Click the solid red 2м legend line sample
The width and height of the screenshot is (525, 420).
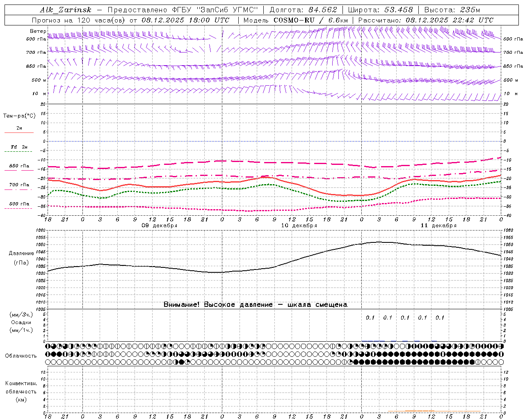(x=19, y=132)
